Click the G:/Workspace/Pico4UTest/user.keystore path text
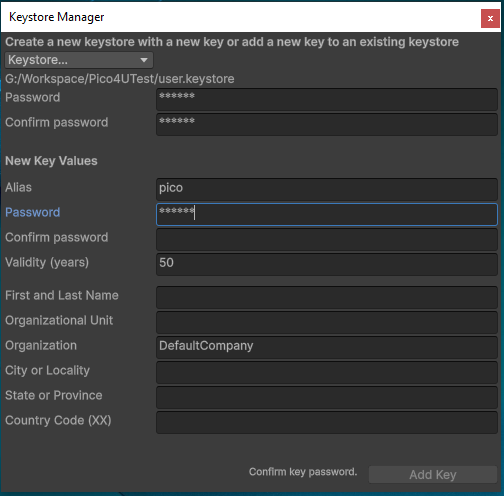The image size is (504, 496). (120, 79)
